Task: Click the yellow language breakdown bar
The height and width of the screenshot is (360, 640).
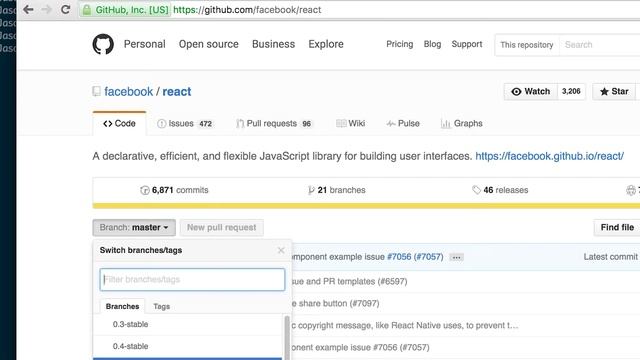Action: pos(366,206)
